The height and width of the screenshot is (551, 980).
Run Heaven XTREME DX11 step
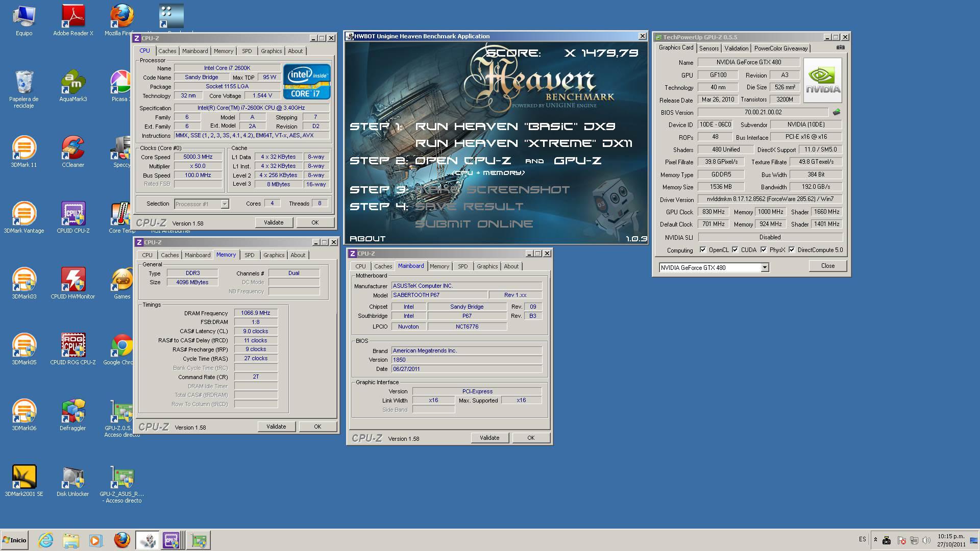(x=524, y=143)
